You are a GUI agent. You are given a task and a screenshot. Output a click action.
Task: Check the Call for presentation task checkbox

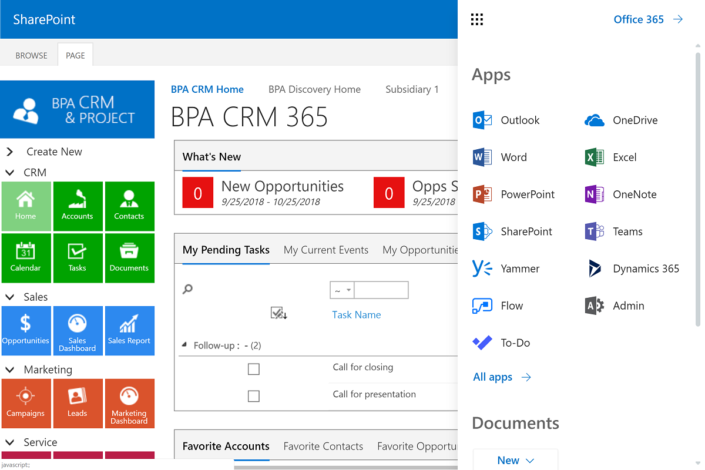pos(253,396)
